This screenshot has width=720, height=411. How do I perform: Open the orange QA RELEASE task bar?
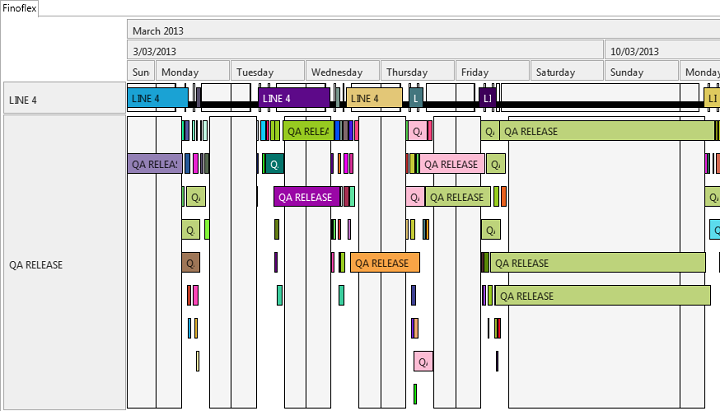pyautogui.click(x=384, y=263)
